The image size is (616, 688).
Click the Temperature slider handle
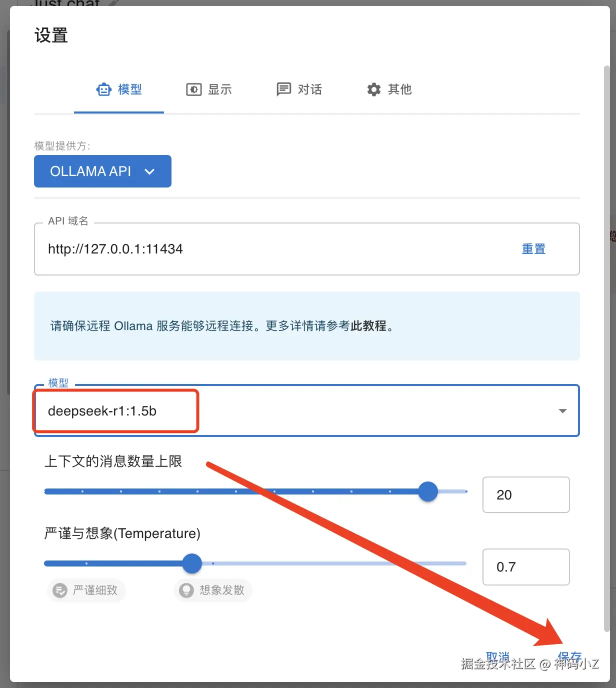(x=192, y=563)
